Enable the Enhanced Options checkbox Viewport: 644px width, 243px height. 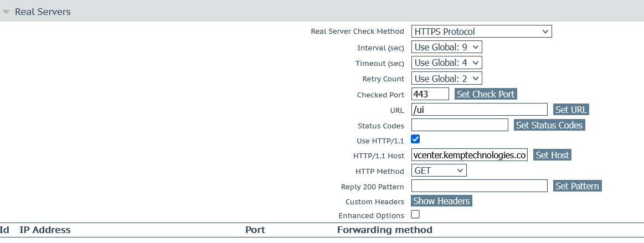tap(415, 214)
